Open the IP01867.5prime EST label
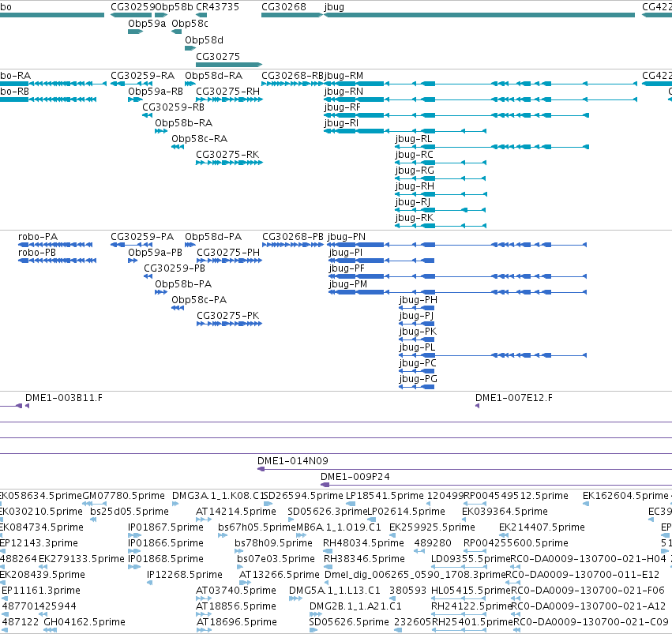Screen dimensions: 672x634 point(165,527)
